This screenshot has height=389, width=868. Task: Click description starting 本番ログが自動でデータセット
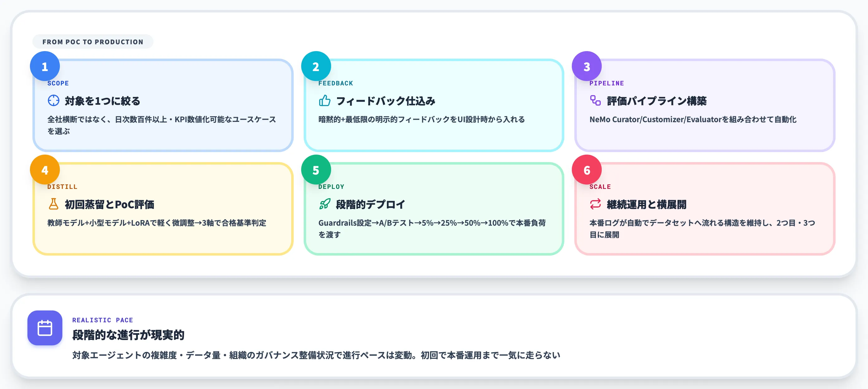click(702, 228)
